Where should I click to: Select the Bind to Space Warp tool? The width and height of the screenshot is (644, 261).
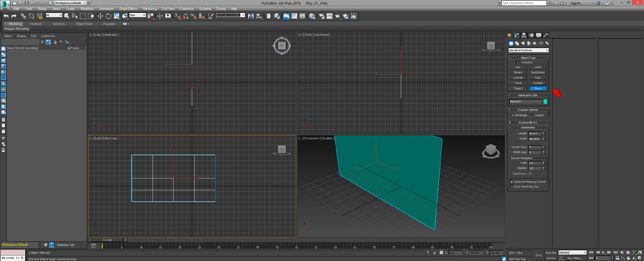(40, 16)
